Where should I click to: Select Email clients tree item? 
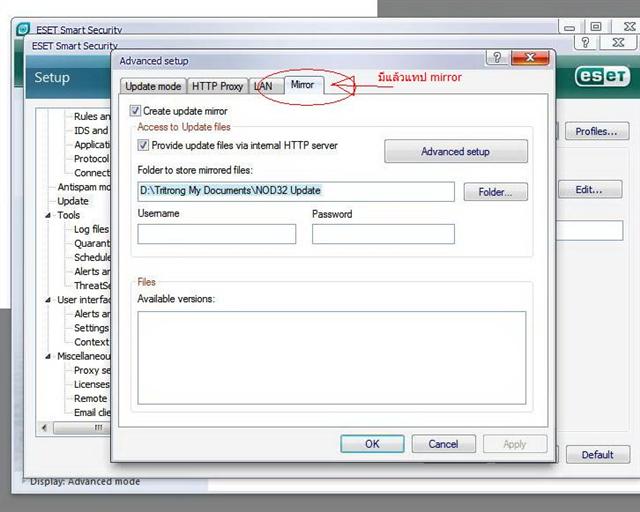92,412
